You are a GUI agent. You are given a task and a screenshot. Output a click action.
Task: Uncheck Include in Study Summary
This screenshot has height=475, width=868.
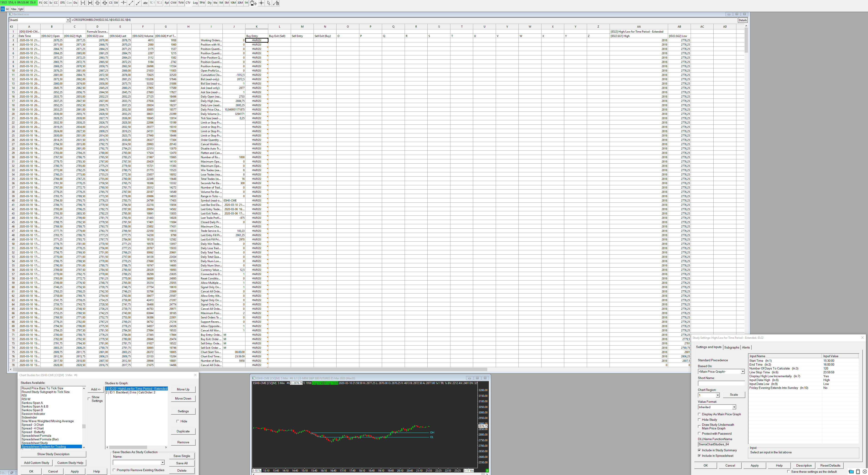click(x=700, y=450)
